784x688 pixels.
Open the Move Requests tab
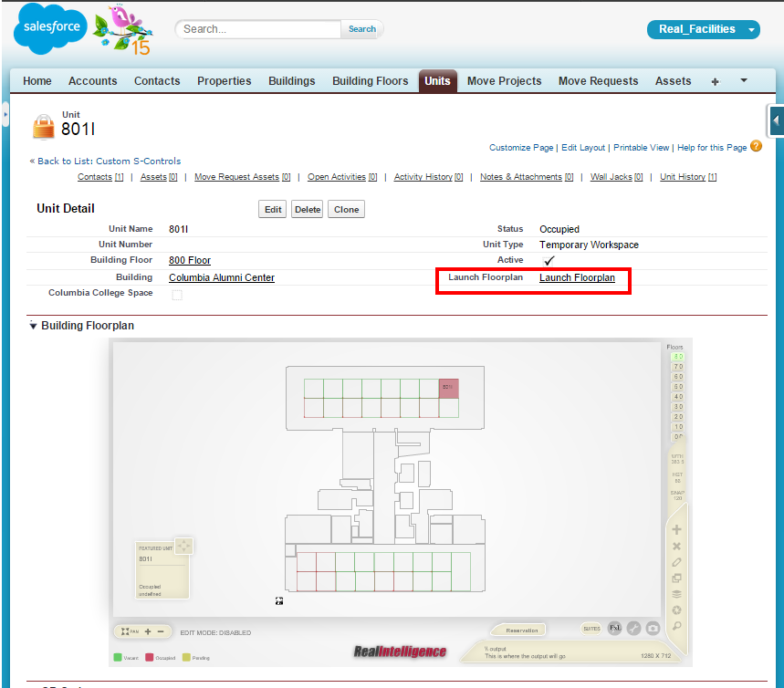coord(598,81)
